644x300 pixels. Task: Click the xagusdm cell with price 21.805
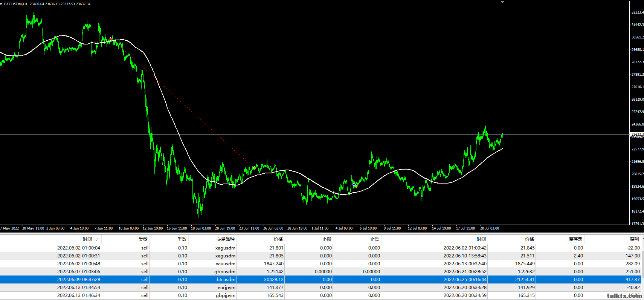[225, 256]
